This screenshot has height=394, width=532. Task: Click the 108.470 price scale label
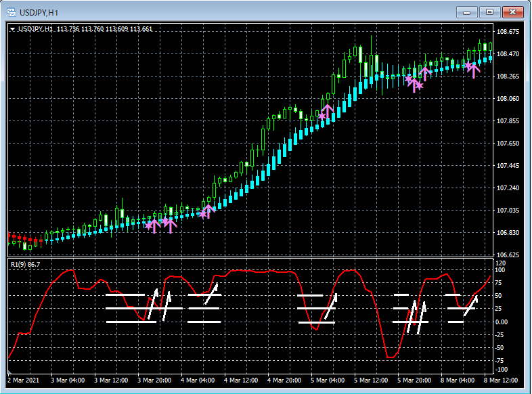[x=508, y=54]
